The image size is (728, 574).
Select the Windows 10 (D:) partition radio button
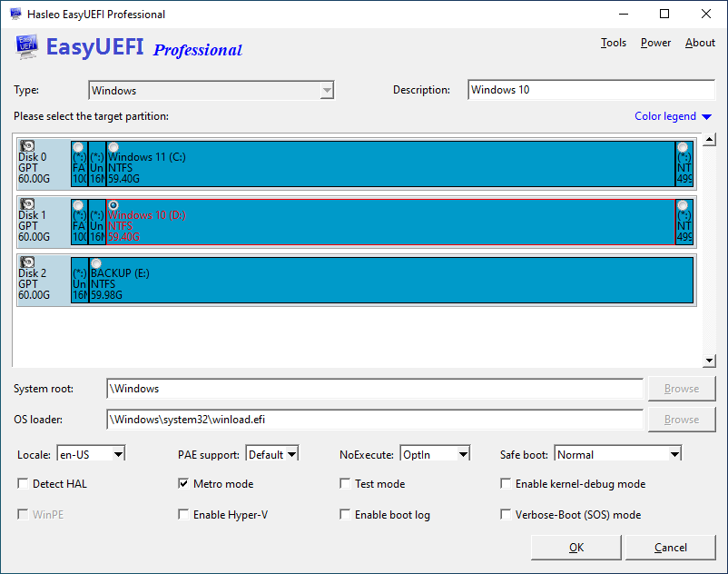point(113,204)
